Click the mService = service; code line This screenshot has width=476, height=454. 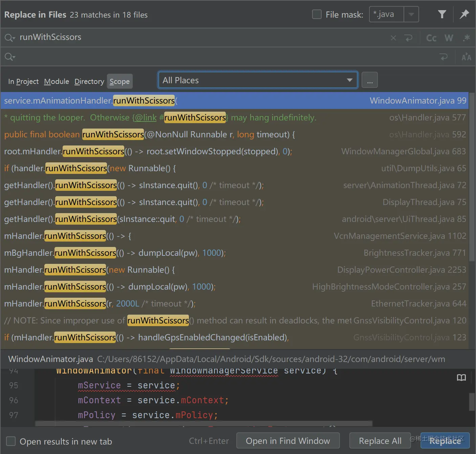129,385
